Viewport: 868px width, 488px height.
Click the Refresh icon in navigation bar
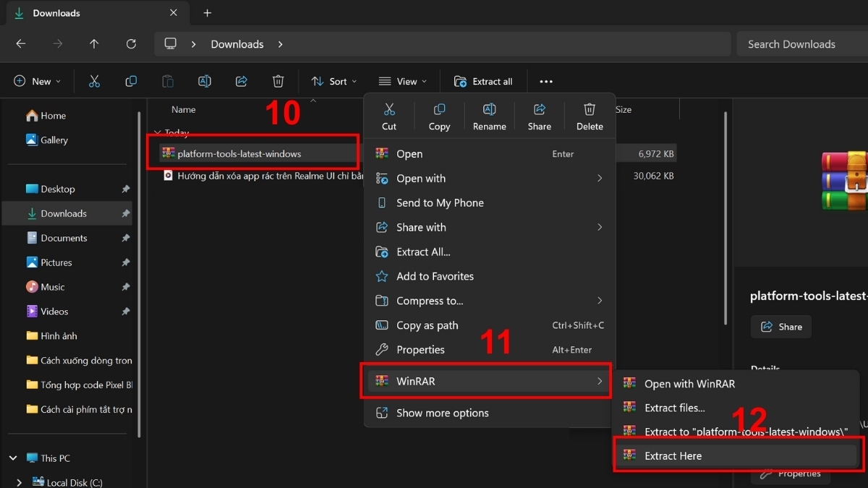(x=131, y=44)
